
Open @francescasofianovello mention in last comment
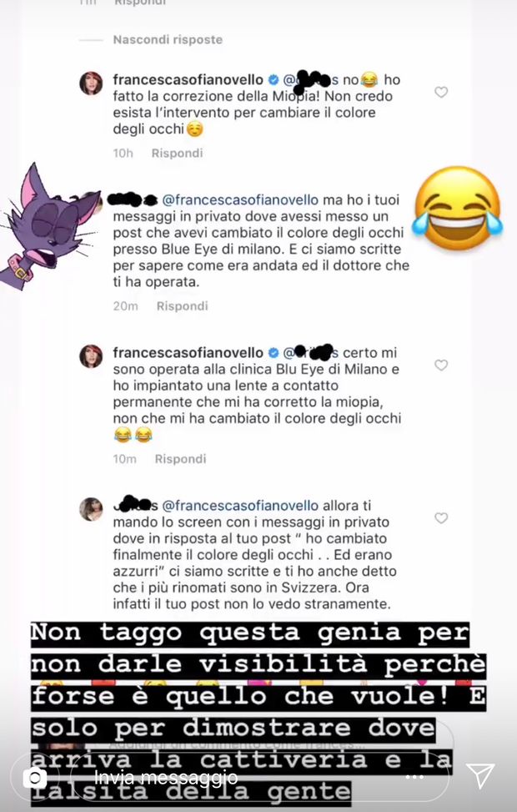[240, 506]
